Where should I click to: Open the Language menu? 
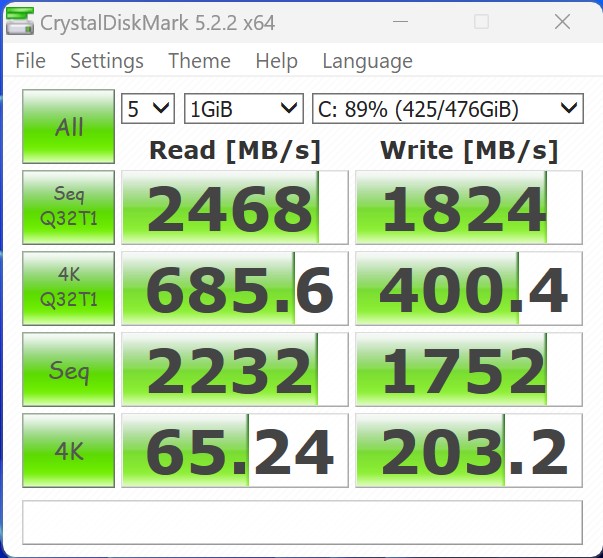[x=367, y=61]
